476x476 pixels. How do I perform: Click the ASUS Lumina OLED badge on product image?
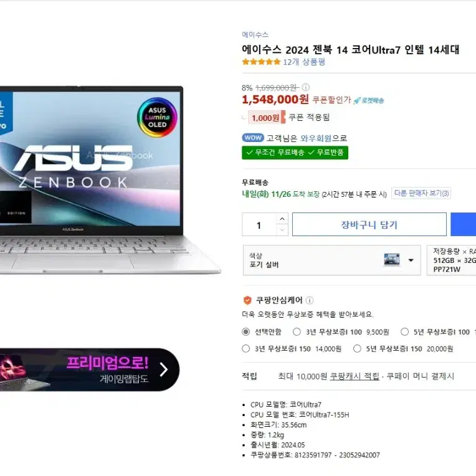click(157, 117)
